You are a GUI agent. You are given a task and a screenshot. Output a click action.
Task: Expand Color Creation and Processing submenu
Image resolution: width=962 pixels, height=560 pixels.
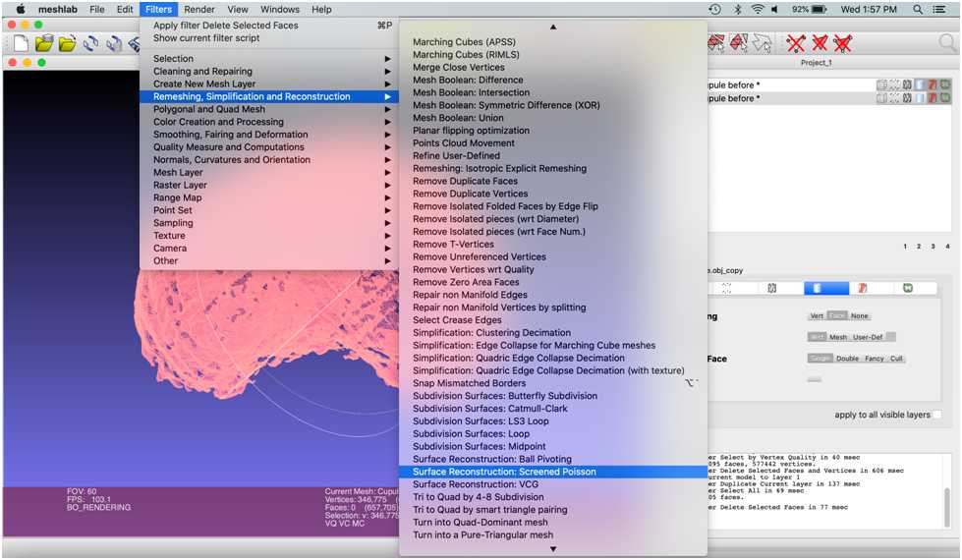pyautogui.click(x=269, y=122)
